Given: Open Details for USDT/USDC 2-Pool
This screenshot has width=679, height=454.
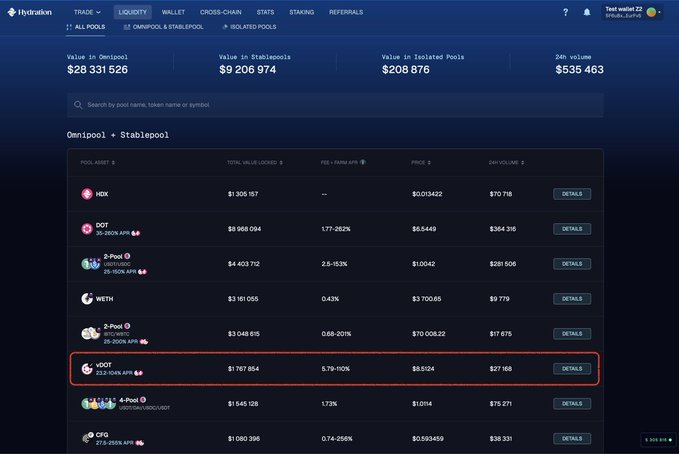Looking at the screenshot, I should (572, 263).
